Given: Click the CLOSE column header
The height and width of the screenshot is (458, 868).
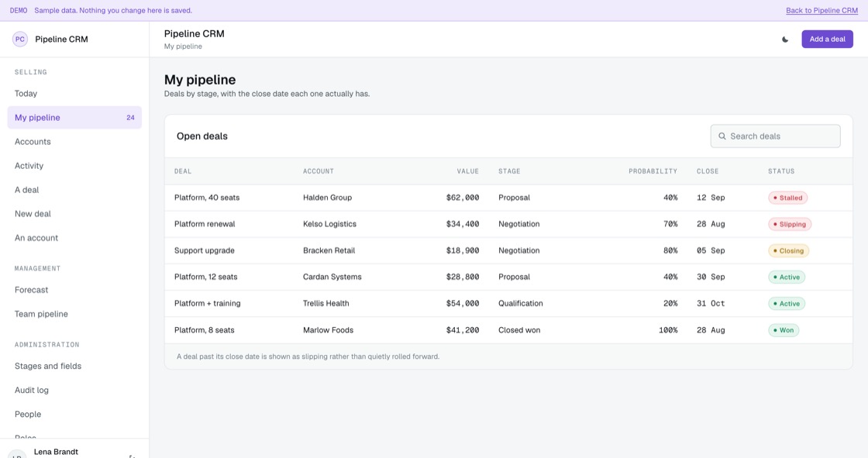Looking at the screenshot, I should 708,171.
